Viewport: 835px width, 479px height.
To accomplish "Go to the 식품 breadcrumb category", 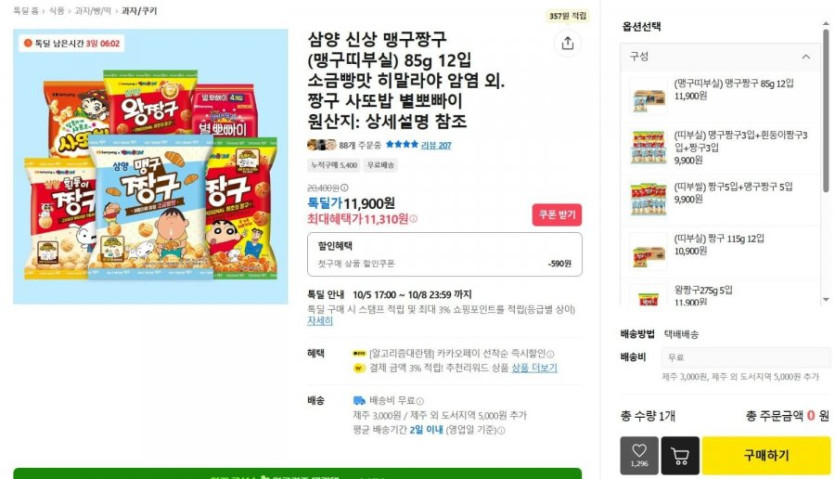I will tap(56, 11).
